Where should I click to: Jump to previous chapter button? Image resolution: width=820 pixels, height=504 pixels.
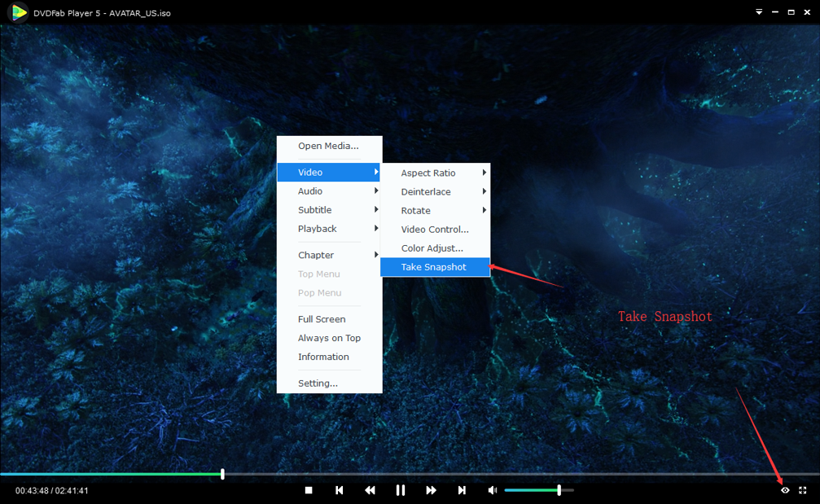coord(340,490)
